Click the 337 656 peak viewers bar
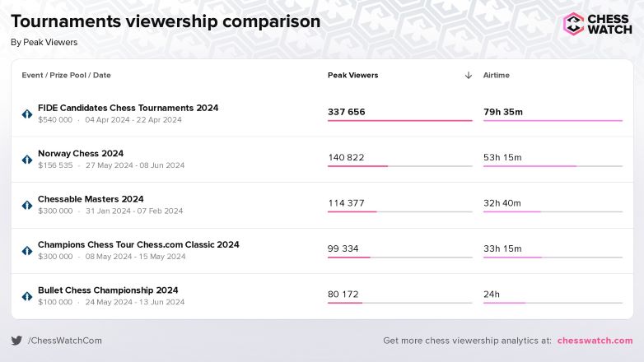 (x=399, y=121)
